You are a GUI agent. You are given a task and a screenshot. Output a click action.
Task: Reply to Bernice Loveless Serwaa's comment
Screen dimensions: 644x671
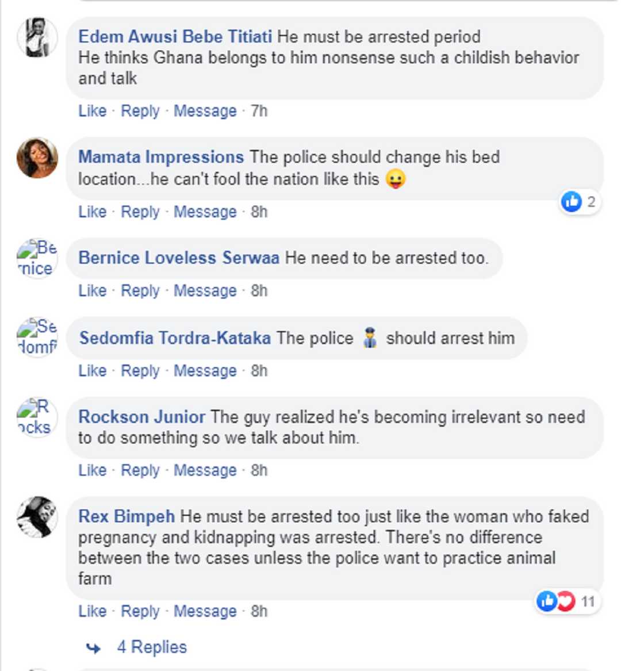point(141,290)
